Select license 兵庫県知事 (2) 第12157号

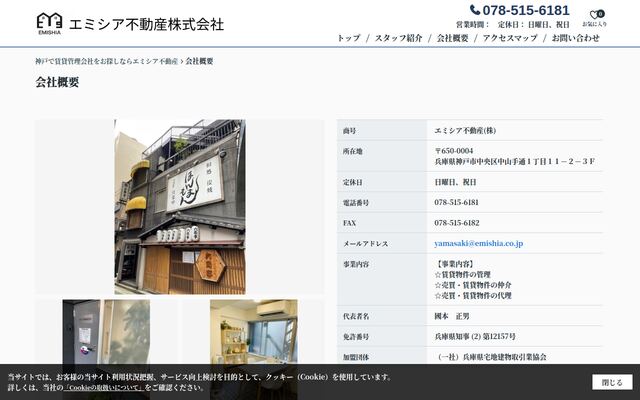(475, 336)
